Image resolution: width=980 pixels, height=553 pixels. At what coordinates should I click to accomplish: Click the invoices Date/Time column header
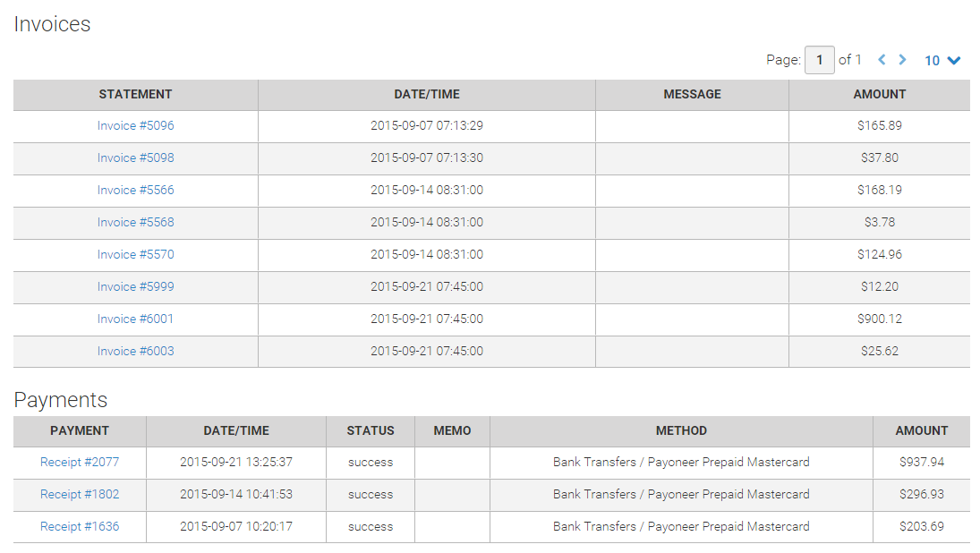[427, 94]
